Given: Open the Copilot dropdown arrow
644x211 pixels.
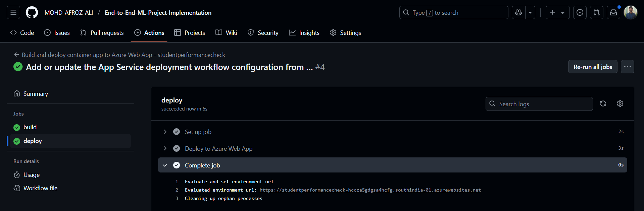Looking at the screenshot, I should click(x=530, y=13).
